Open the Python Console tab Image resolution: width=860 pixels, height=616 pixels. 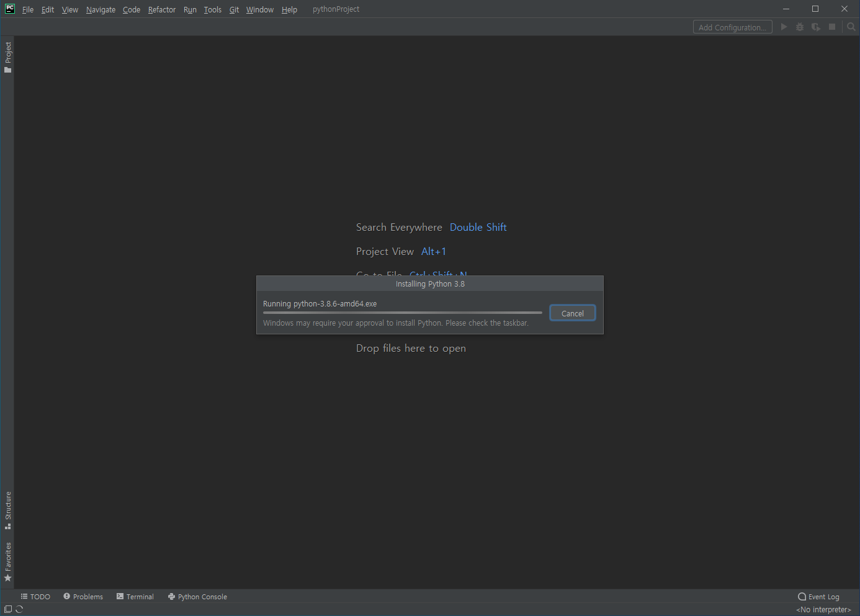(x=197, y=597)
